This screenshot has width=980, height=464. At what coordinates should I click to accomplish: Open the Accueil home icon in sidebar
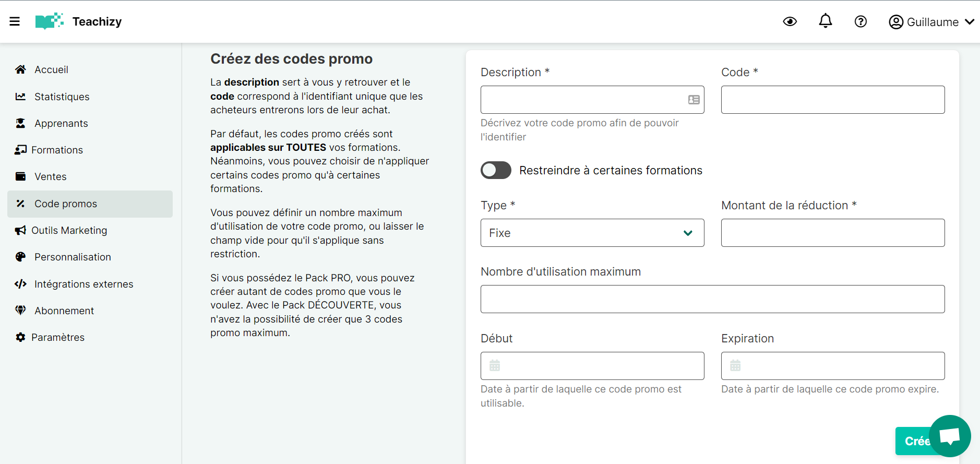pos(20,69)
